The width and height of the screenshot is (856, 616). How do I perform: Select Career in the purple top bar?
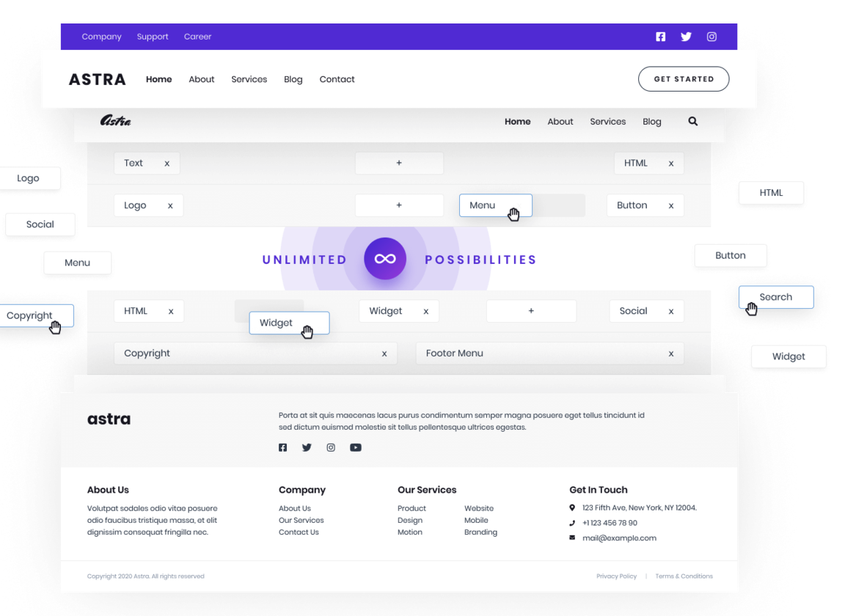[197, 37]
